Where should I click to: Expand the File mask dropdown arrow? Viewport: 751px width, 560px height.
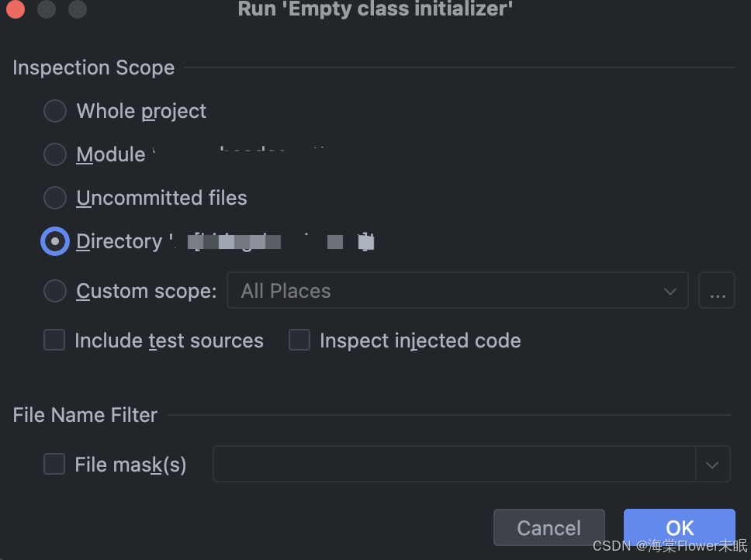click(x=712, y=465)
